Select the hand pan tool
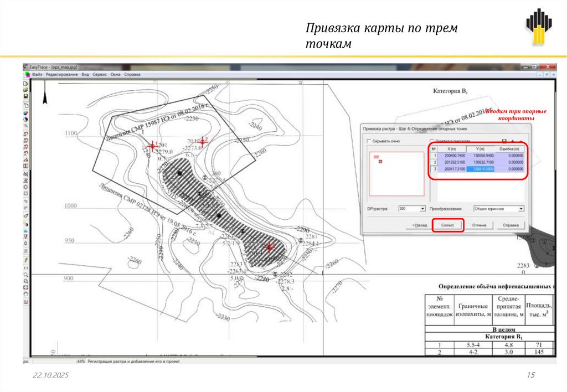567x392 pixels. [26, 293]
